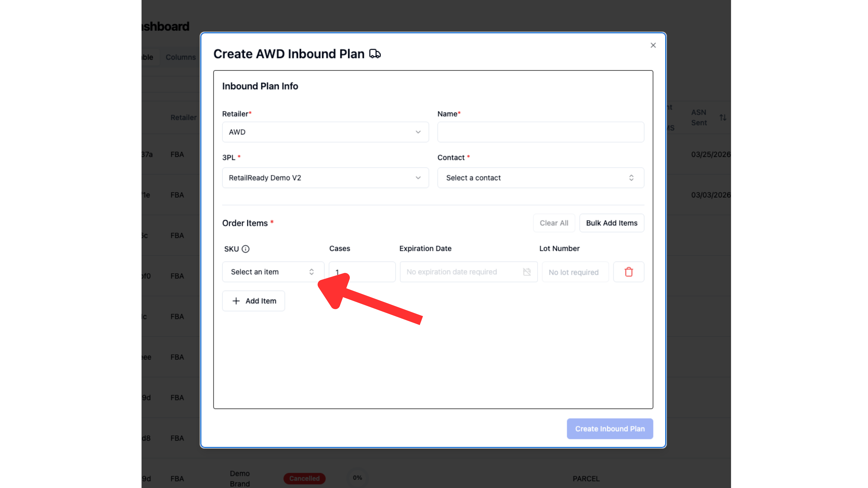This screenshot has height=488, width=868.
Task: Delete the order item row with trash icon
Action: [x=628, y=272]
